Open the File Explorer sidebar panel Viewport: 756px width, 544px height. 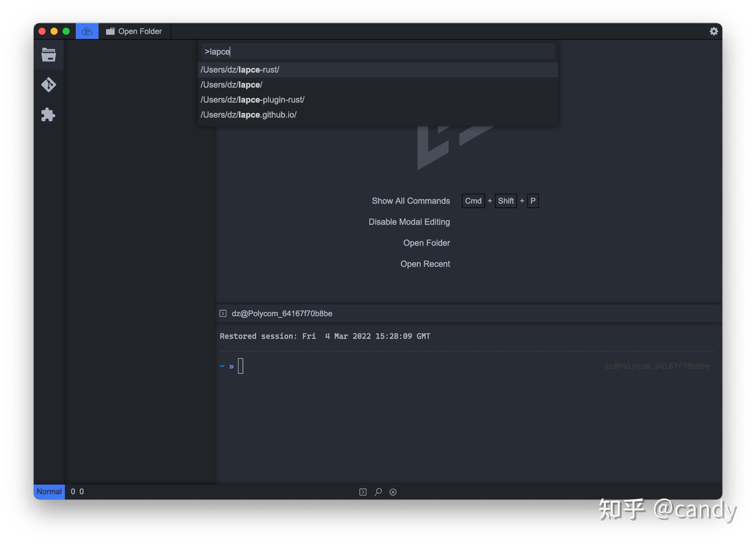tap(49, 55)
